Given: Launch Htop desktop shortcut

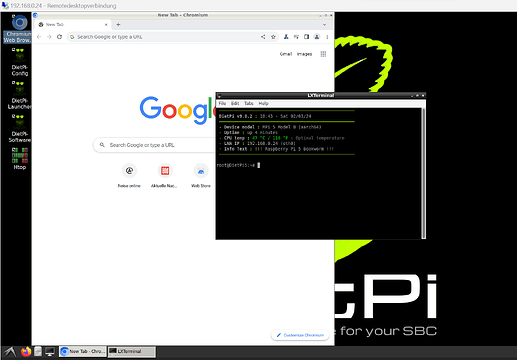Looking at the screenshot, I should 19,159.
